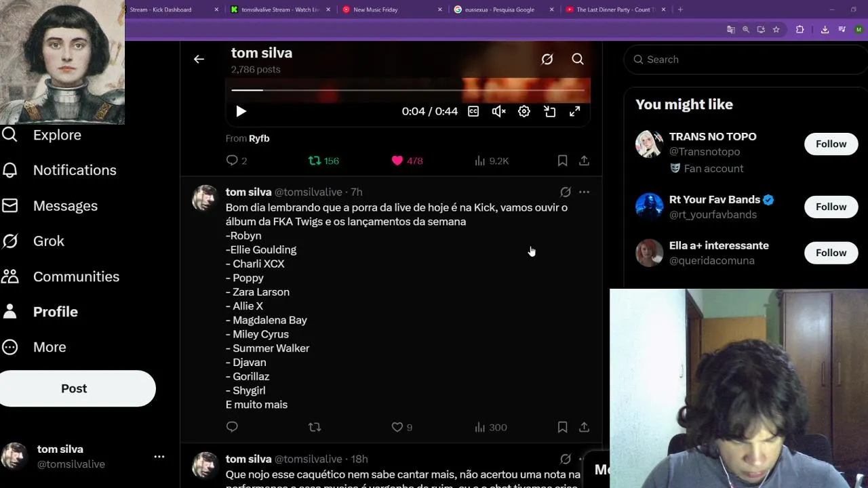The width and height of the screenshot is (868, 488).
Task: Seek the video progress bar
Action: (x=408, y=89)
